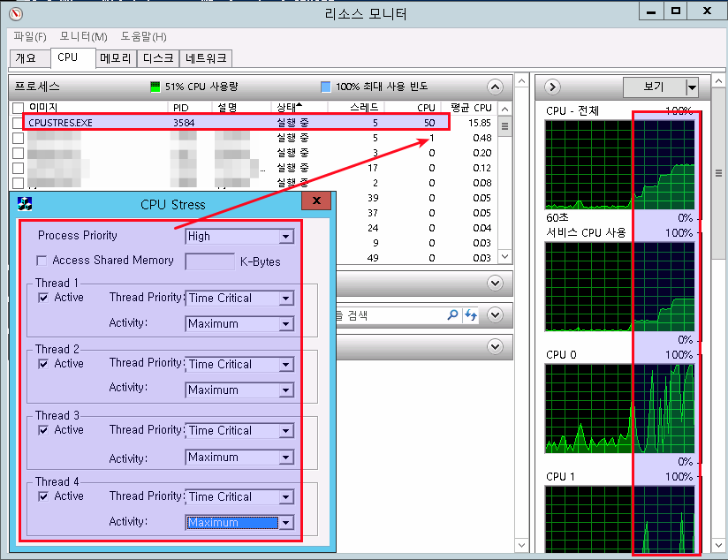Click the search magnifier icon in handle search box
Image resolution: width=728 pixels, height=560 pixels.
tap(452, 315)
